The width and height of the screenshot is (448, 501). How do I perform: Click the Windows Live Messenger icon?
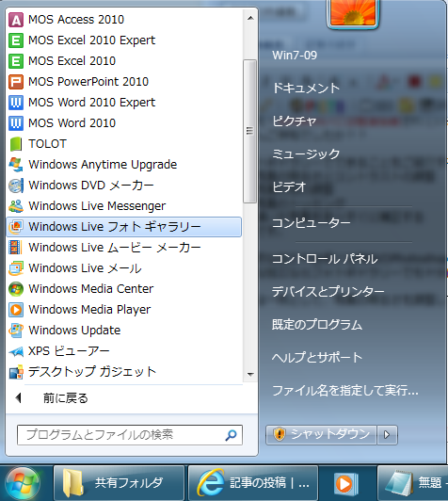tap(16, 206)
